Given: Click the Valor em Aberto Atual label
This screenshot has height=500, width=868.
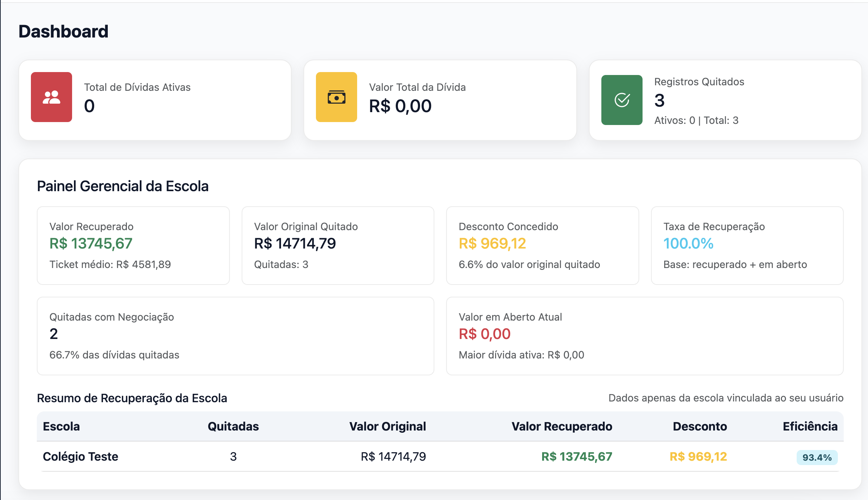Looking at the screenshot, I should (x=511, y=317).
